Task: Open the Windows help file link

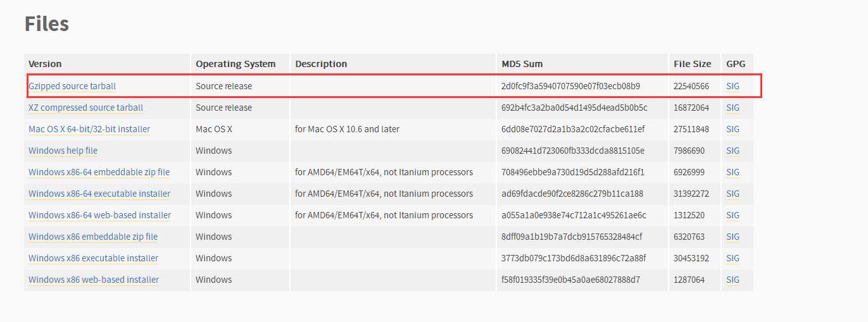Action: coord(63,151)
